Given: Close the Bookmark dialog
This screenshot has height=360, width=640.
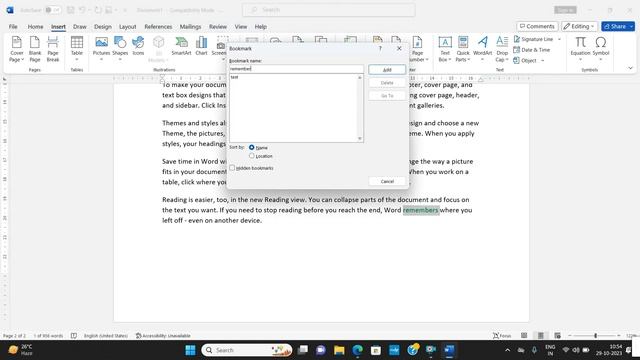Looking at the screenshot, I should tap(399, 48).
